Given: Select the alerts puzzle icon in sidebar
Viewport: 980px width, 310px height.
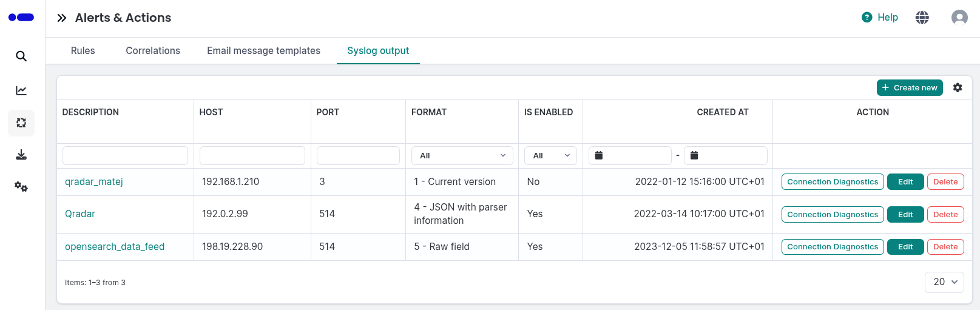Looking at the screenshot, I should [21, 123].
